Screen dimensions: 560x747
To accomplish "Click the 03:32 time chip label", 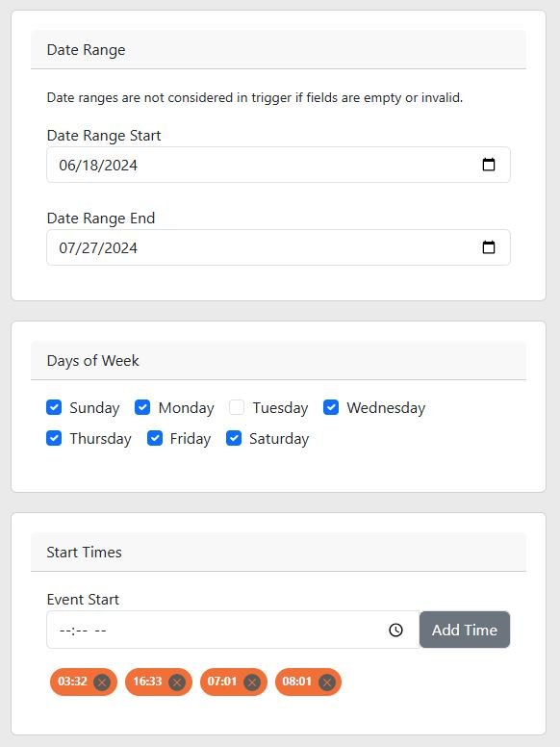I will coord(72,682).
